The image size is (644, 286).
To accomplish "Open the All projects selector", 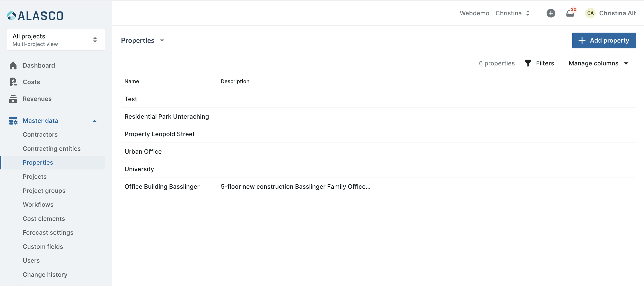I will pyautogui.click(x=56, y=40).
